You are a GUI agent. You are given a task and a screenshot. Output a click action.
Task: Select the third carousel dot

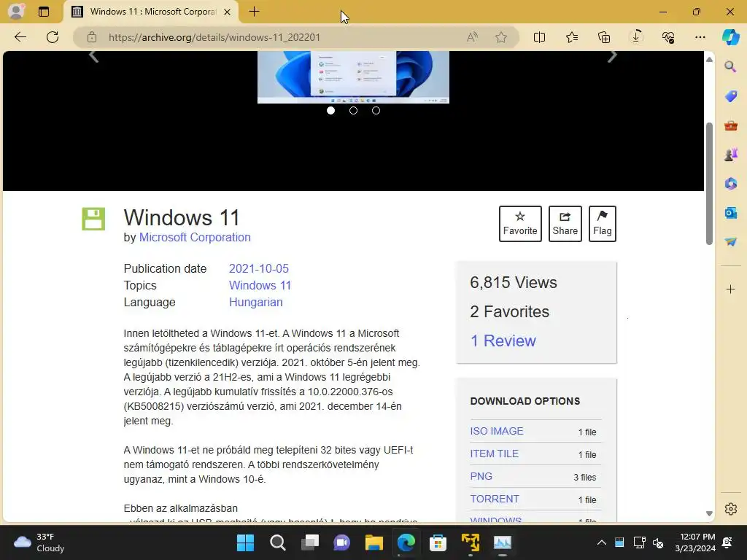click(x=376, y=111)
